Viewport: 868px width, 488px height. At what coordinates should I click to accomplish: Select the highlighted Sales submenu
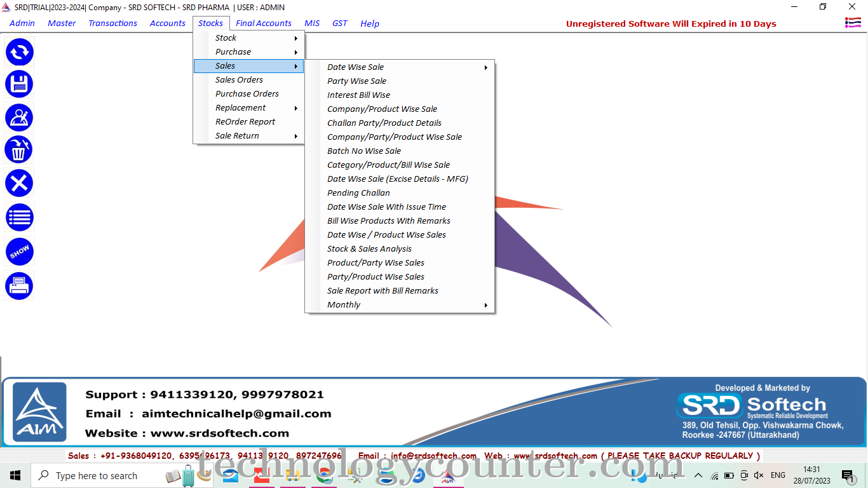(x=249, y=66)
